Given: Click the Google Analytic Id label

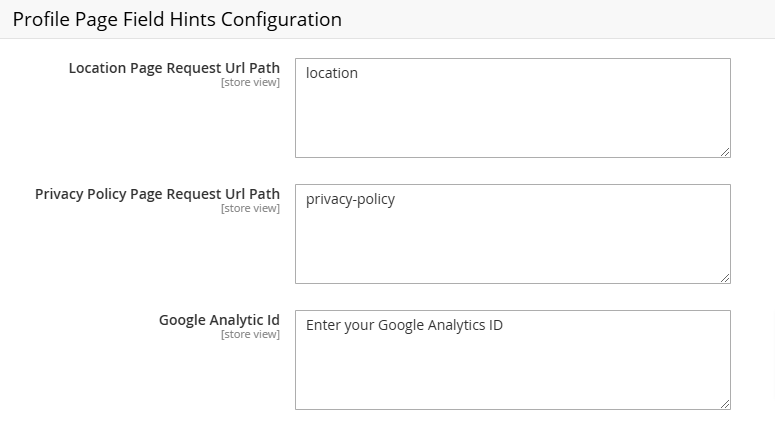Looking at the screenshot, I should pyautogui.click(x=219, y=320).
